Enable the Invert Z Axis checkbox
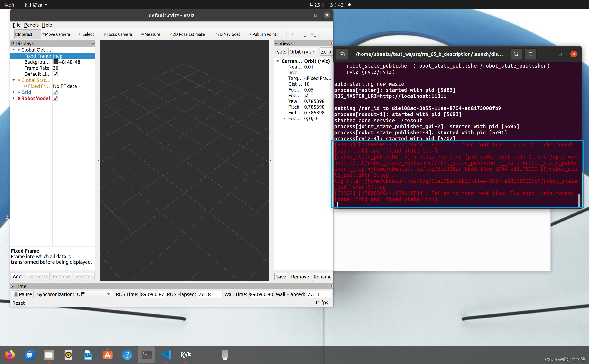This screenshot has height=364, width=589. (x=306, y=73)
